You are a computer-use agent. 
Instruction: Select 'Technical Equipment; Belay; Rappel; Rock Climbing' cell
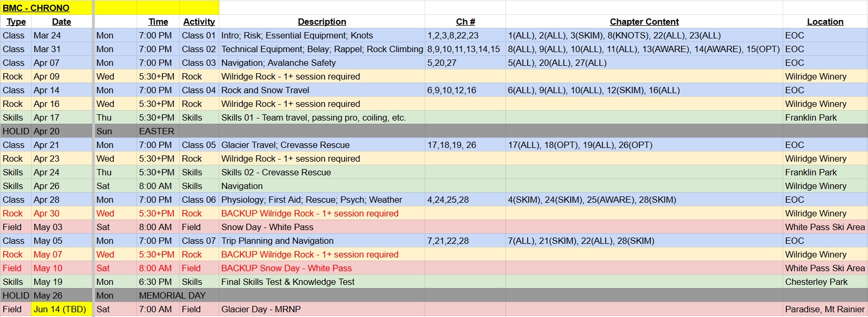(322, 49)
